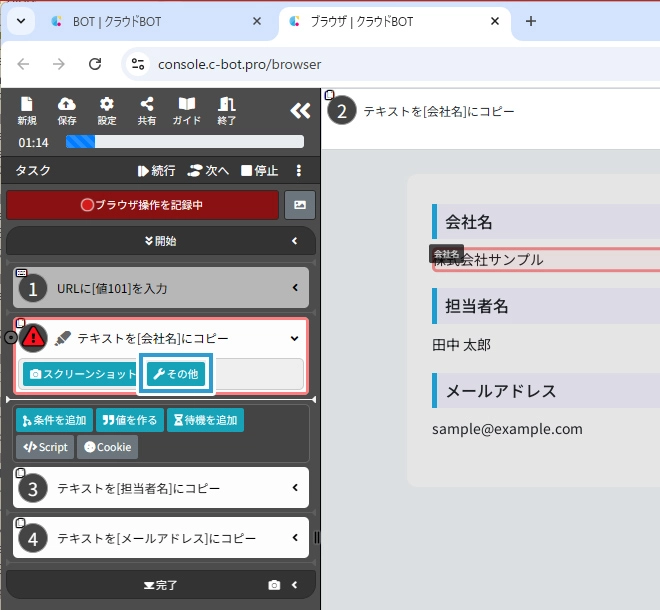Click the 保存 (Save) cloud icon
660x610 pixels.
pos(67,110)
